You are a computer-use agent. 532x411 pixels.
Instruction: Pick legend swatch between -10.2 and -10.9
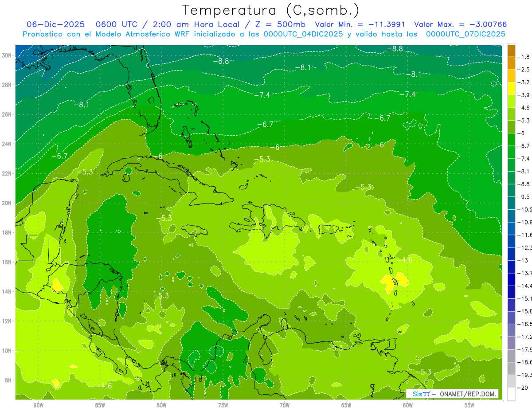coord(511,215)
